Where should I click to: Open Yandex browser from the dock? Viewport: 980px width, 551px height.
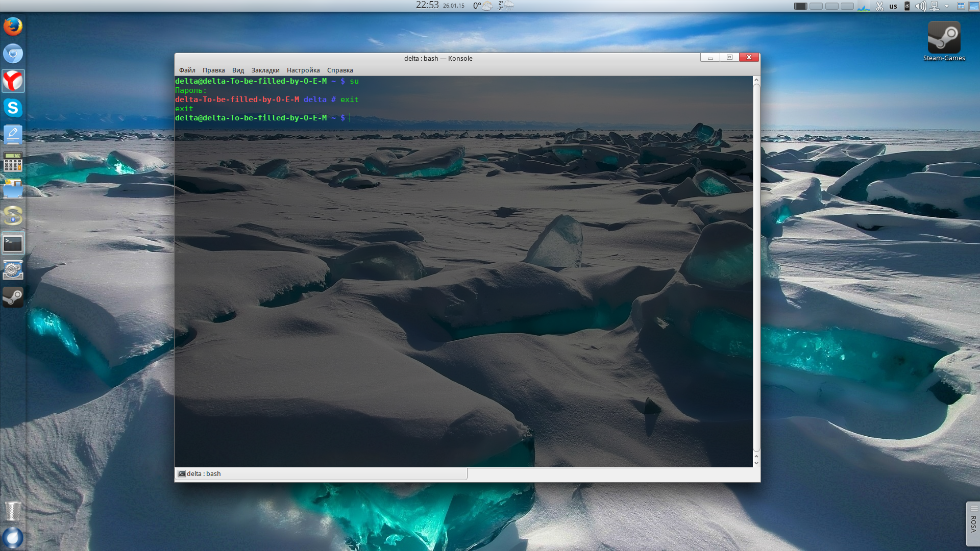(13, 81)
